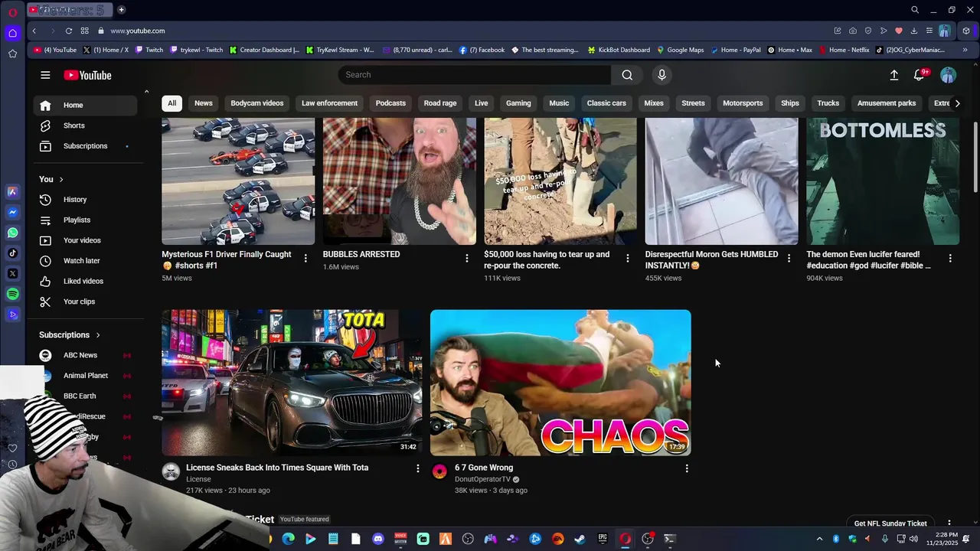This screenshot has height=551, width=980.
Task: Open Liked videos in sidebar
Action: click(x=85, y=282)
